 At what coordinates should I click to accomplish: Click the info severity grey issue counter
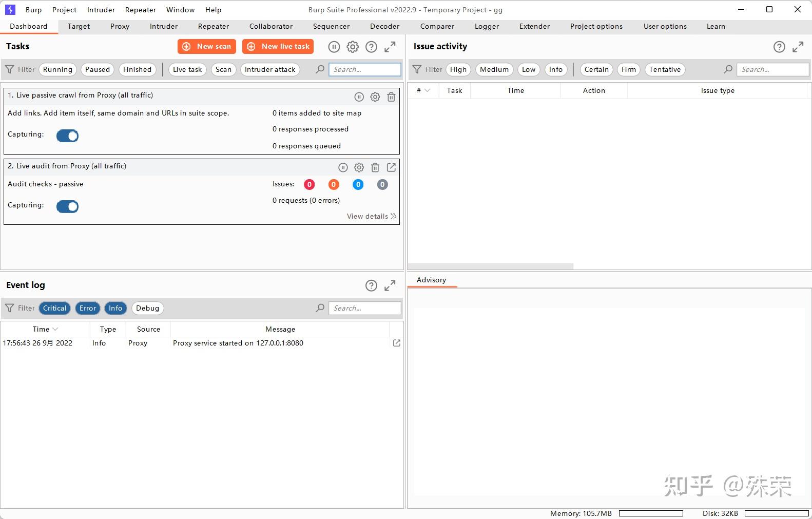click(382, 184)
